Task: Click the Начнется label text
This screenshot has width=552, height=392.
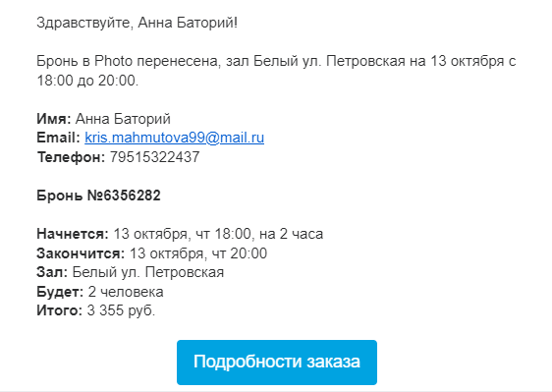Action: click(73, 234)
